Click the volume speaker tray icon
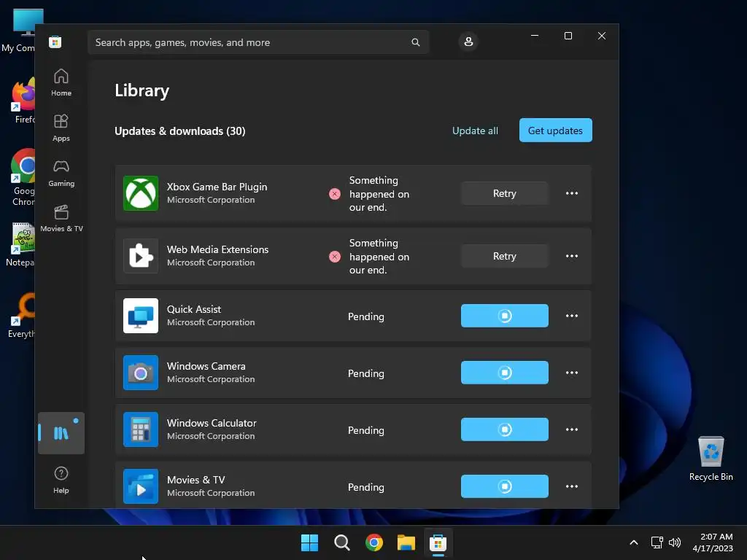This screenshot has height=560, width=747. [x=675, y=542]
